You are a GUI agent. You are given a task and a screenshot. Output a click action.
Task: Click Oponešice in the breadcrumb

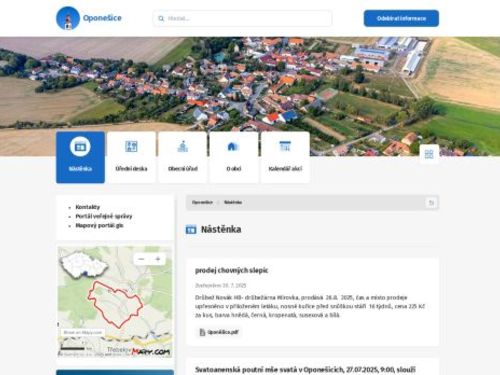pyautogui.click(x=202, y=202)
